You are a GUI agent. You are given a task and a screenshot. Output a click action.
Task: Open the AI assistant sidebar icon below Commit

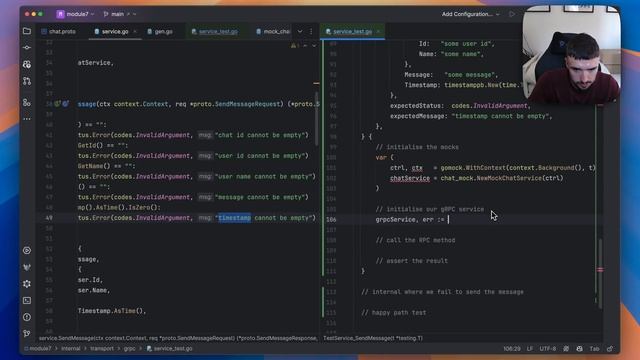[27, 64]
